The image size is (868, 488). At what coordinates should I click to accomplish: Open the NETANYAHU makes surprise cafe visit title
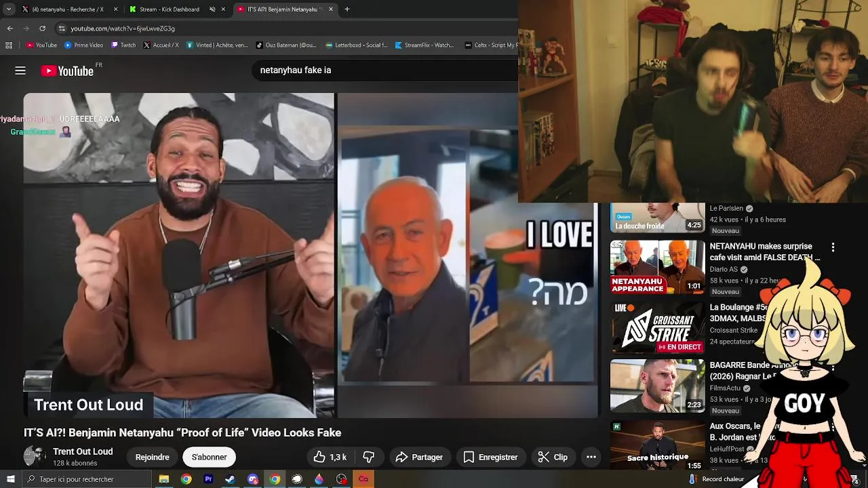point(765,251)
